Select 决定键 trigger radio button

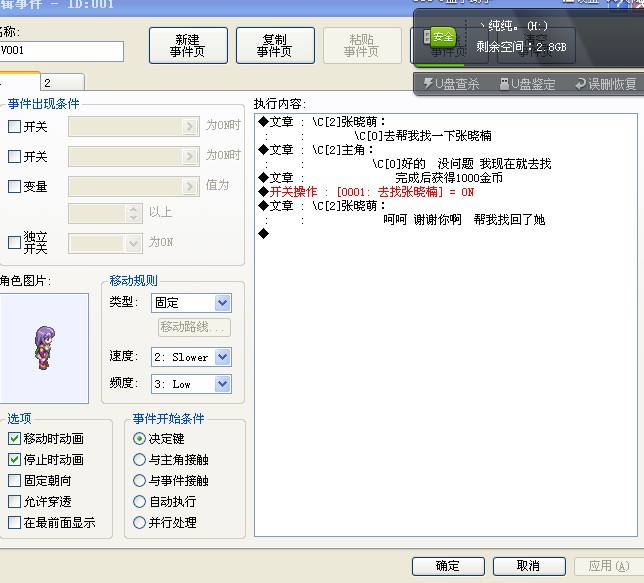[140, 439]
